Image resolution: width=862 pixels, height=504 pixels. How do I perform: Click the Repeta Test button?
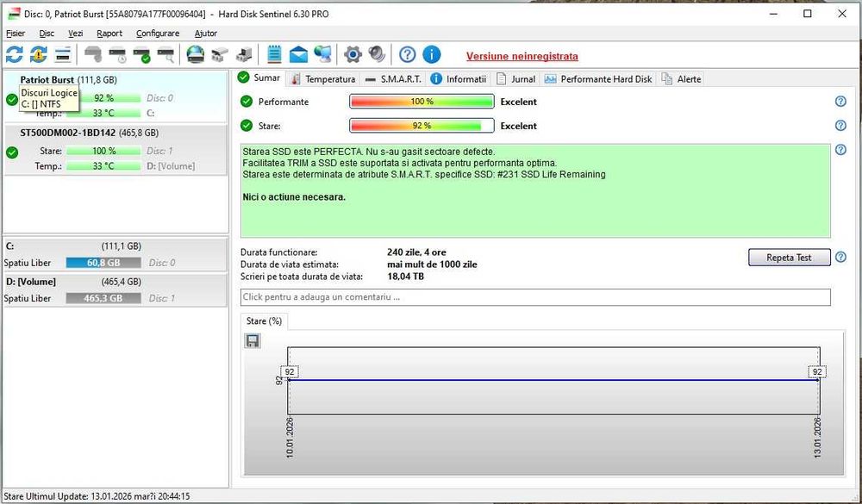click(x=789, y=258)
